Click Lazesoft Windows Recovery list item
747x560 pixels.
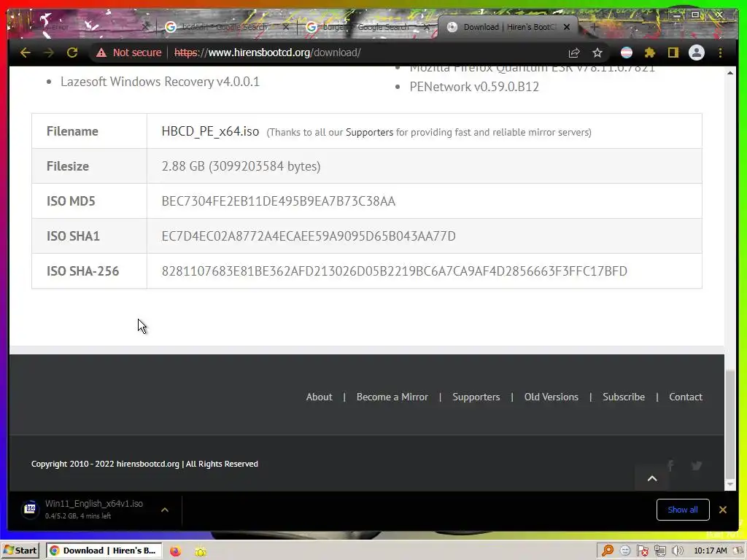tap(160, 82)
